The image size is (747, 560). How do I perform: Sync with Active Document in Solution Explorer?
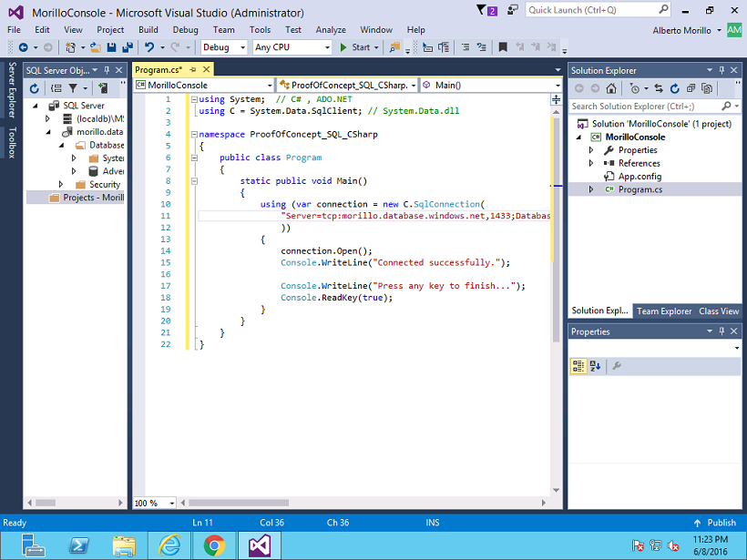659,88
